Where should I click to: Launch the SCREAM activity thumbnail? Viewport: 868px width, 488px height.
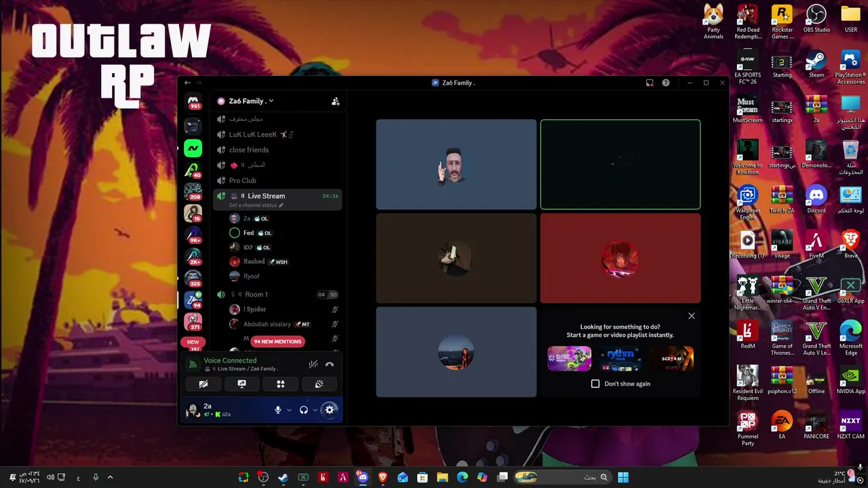[x=672, y=359]
